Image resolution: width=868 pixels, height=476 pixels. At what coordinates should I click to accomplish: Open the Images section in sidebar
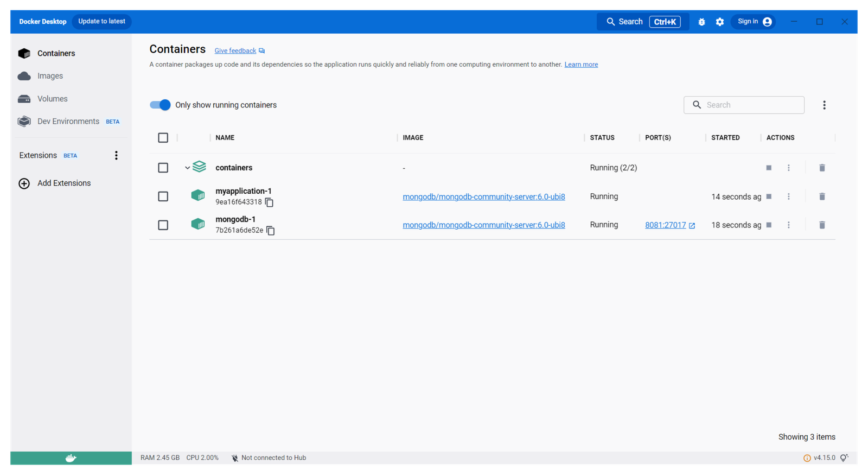coord(41,76)
